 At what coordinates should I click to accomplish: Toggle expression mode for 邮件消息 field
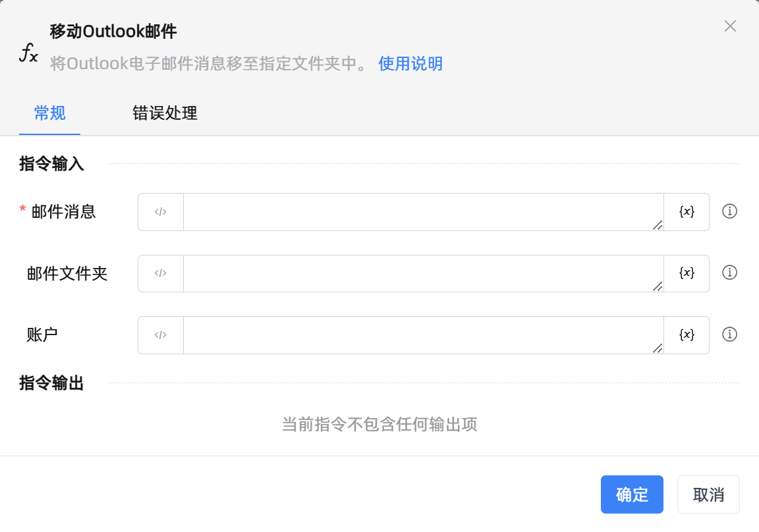point(161,212)
